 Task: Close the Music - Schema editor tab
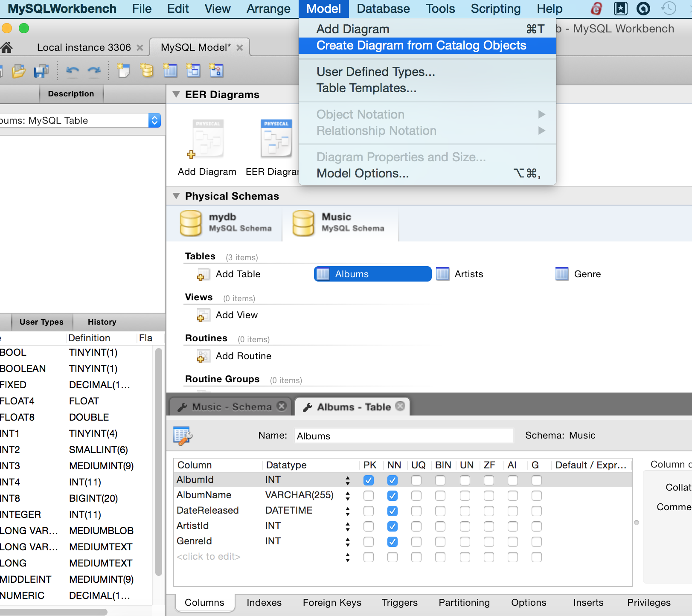tap(282, 406)
